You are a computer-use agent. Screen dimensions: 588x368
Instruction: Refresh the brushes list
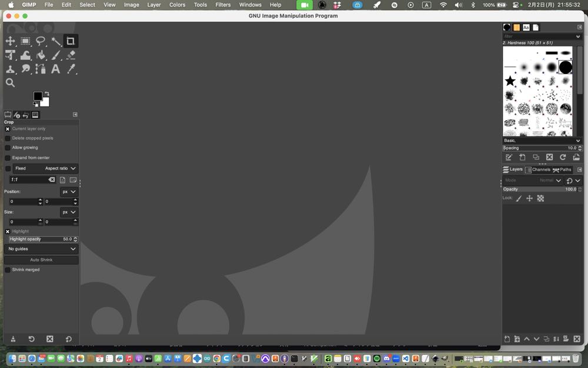563,157
